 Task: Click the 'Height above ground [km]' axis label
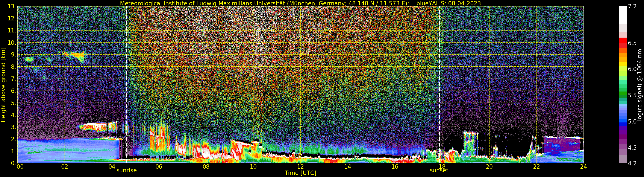tap(3, 85)
